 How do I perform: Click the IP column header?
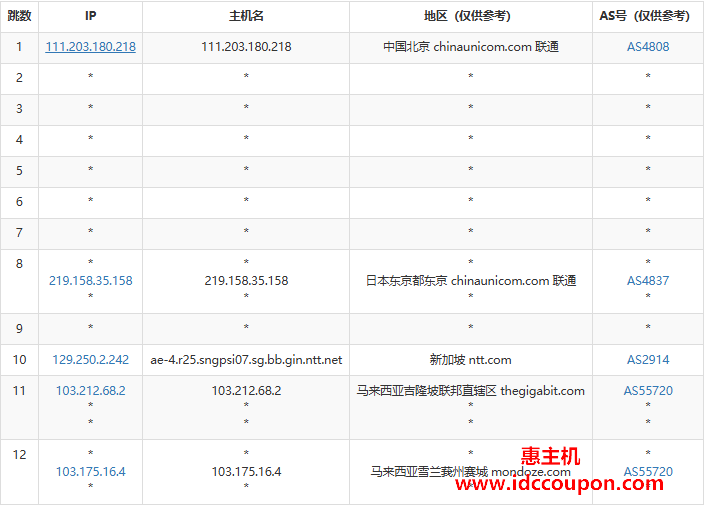coord(90,16)
